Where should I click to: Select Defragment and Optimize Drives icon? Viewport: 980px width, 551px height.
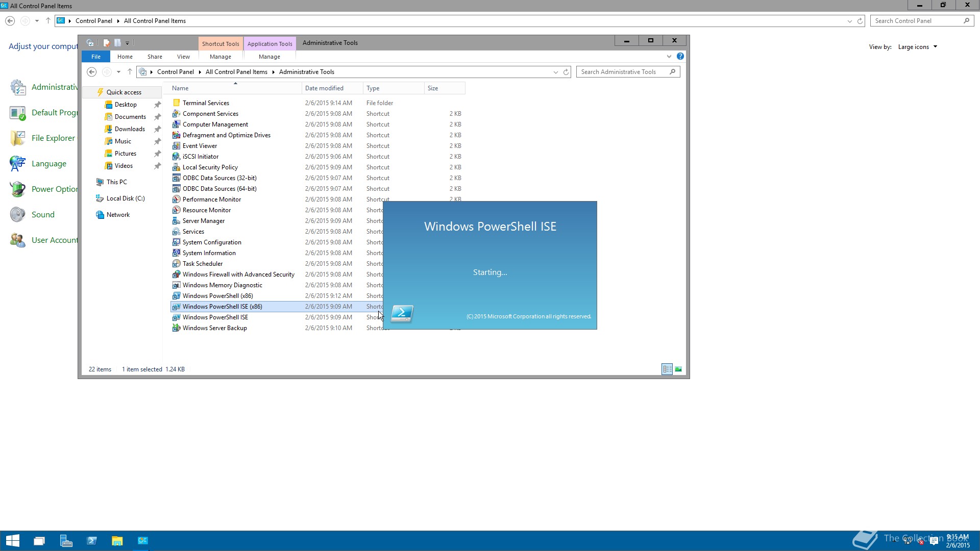point(176,135)
